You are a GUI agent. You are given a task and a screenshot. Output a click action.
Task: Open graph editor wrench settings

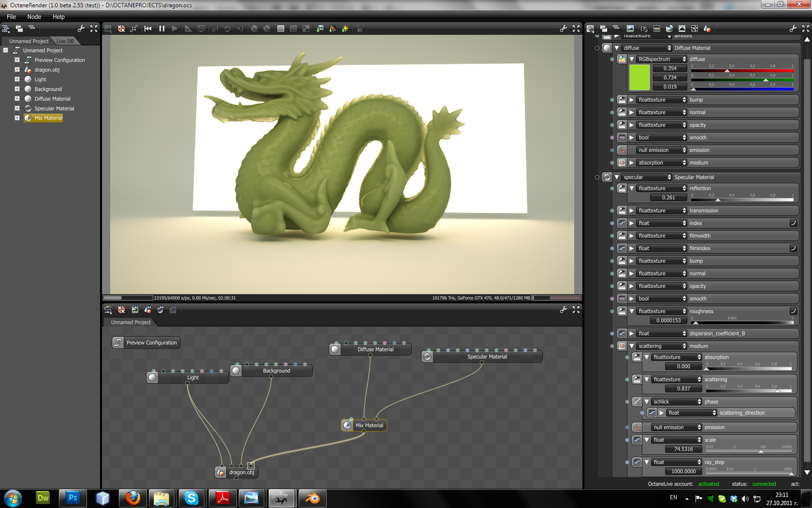pyautogui.click(x=564, y=310)
